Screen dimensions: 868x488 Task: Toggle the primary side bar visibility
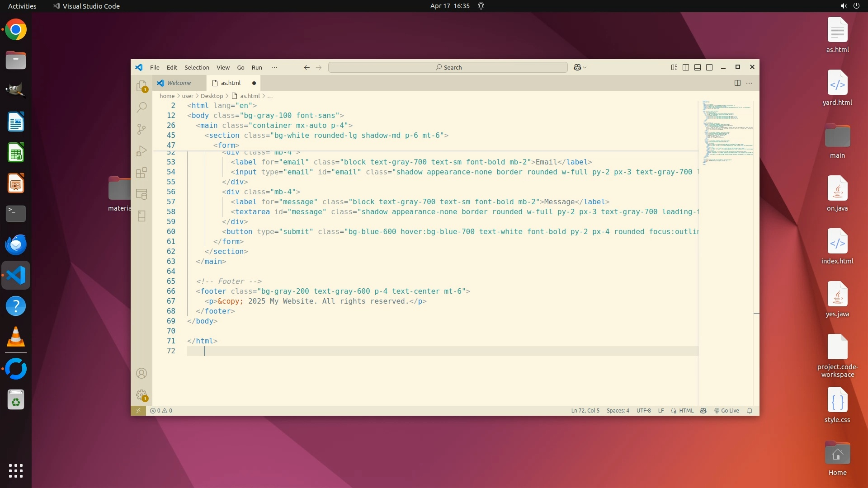pos(686,67)
